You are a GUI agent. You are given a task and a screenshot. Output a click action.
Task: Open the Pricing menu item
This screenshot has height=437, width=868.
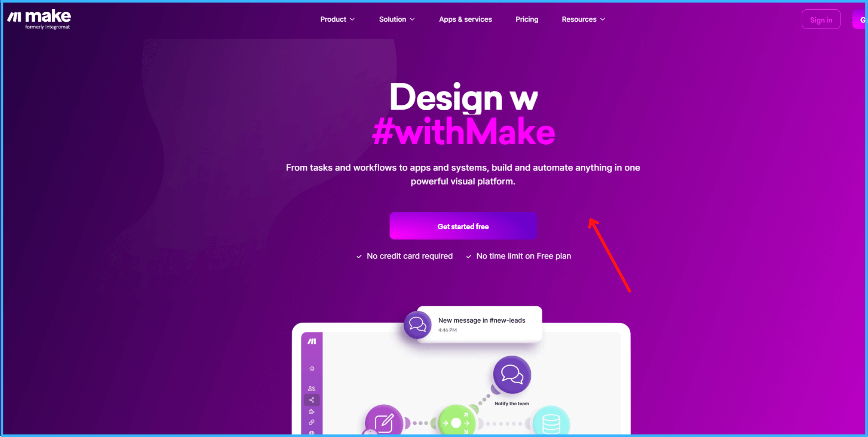tap(527, 19)
